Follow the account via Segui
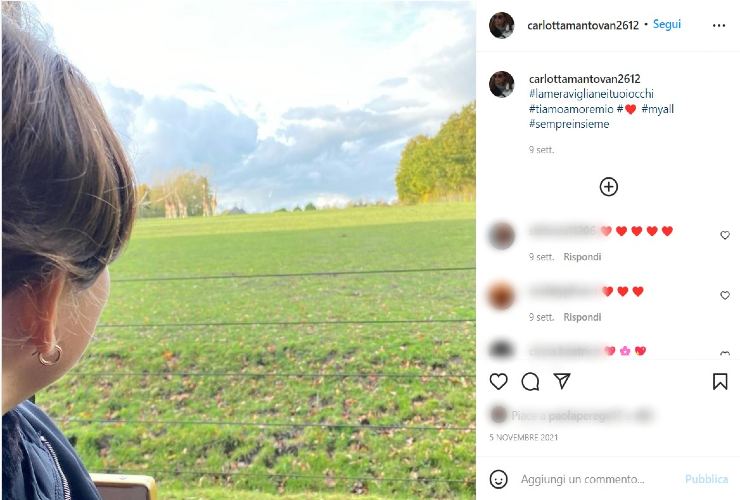The width and height of the screenshot is (740, 500). click(x=666, y=25)
